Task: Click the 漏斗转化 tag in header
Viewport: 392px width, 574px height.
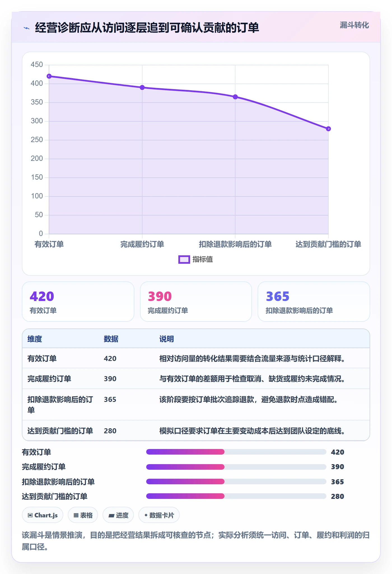Action: [x=354, y=25]
